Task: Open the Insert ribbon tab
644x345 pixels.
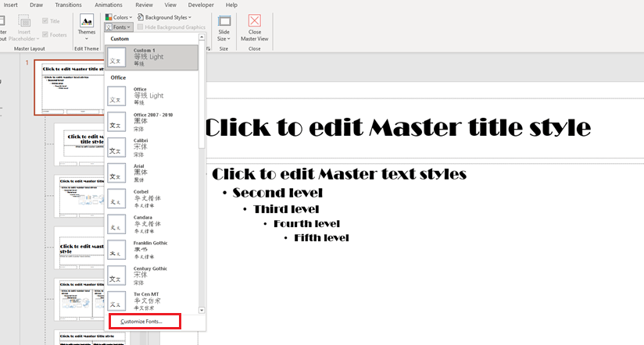Action: (10, 5)
